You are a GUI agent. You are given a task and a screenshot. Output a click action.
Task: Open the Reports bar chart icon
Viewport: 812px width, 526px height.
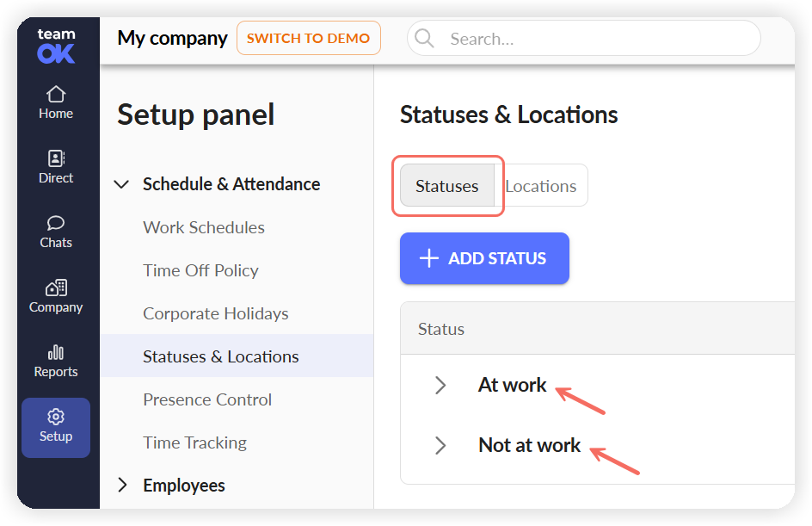pyautogui.click(x=56, y=352)
